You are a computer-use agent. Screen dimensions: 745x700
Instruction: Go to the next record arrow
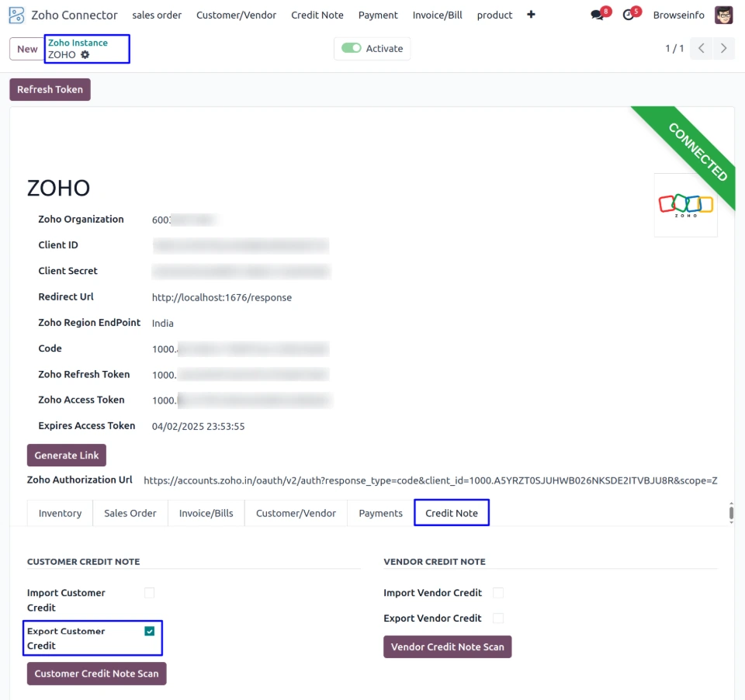pos(723,49)
